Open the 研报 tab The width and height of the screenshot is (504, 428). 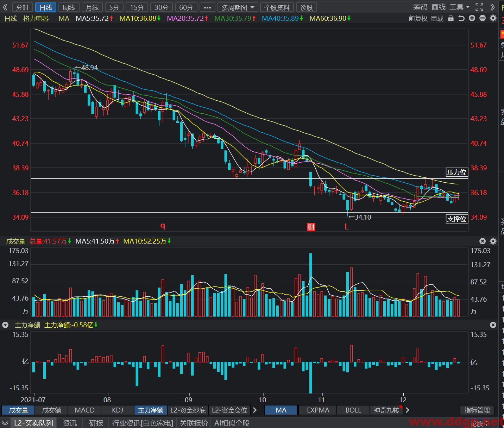(96, 423)
